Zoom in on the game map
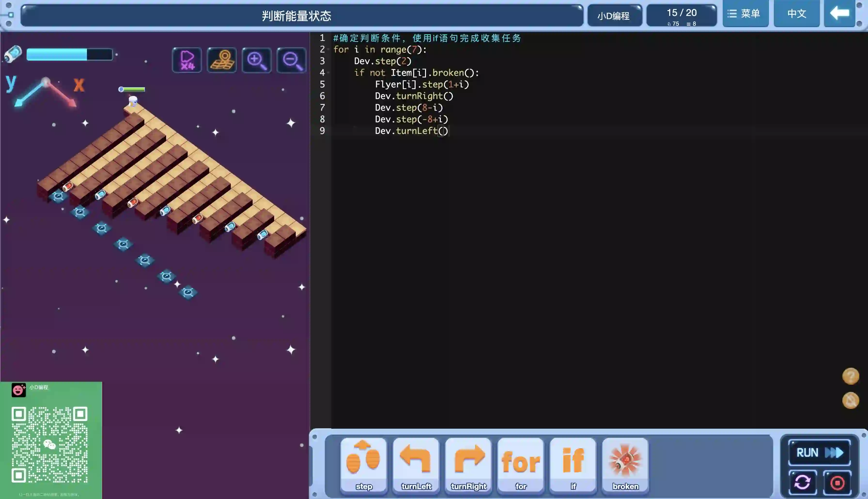The width and height of the screenshot is (868, 499). click(256, 60)
